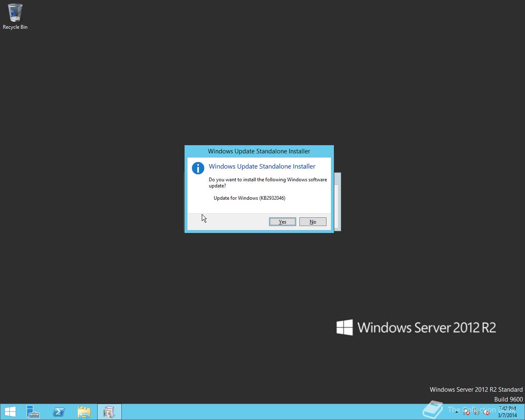The image size is (525, 420).
Task: Click the network tray icon
Action: [x=477, y=412]
